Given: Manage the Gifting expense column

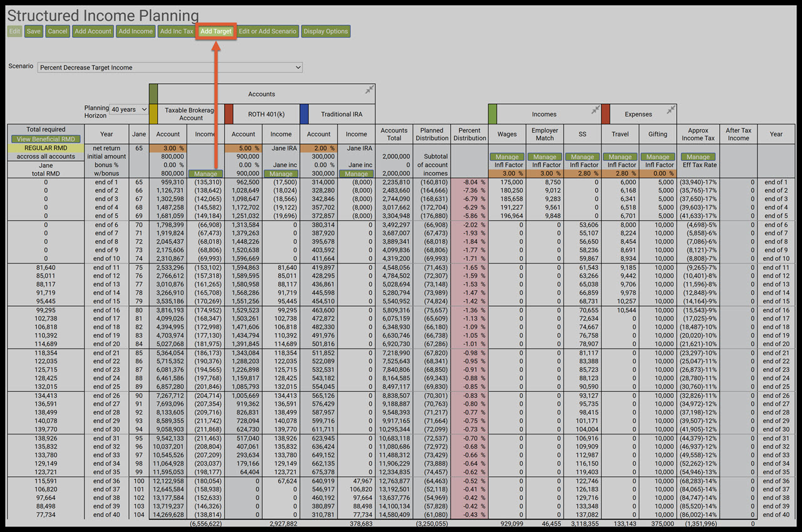Looking at the screenshot, I should [x=657, y=157].
